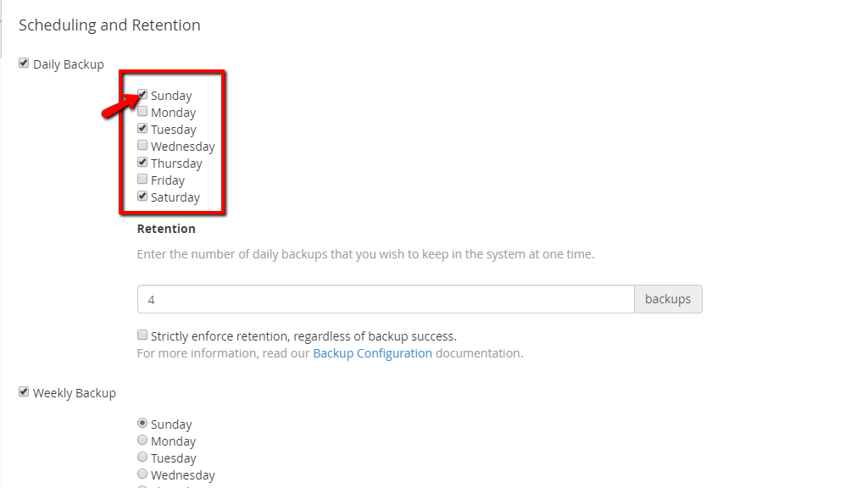Enable strictly enforce retention checkbox
This screenshot has width=868, height=488.
(x=142, y=335)
